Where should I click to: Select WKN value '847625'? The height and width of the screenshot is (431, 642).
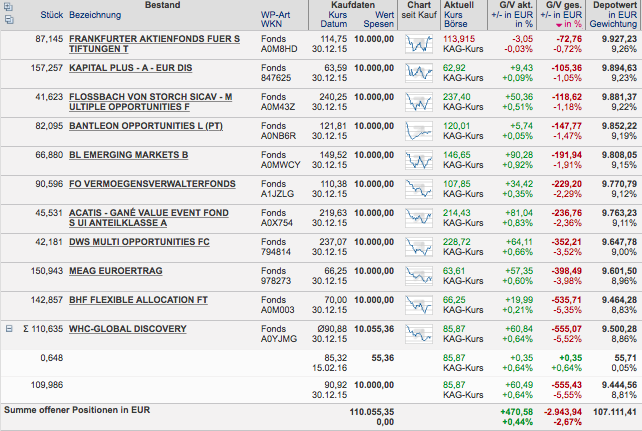click(x=276, y=78)
